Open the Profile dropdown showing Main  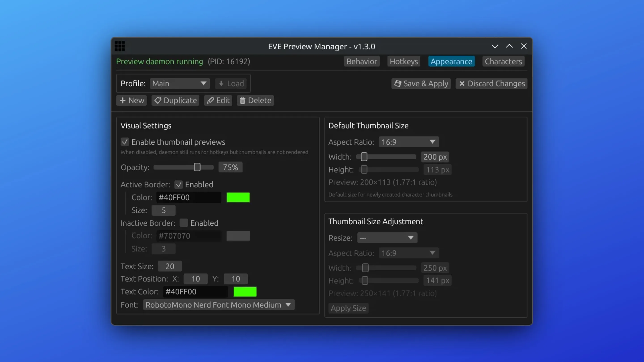[180, 83]
